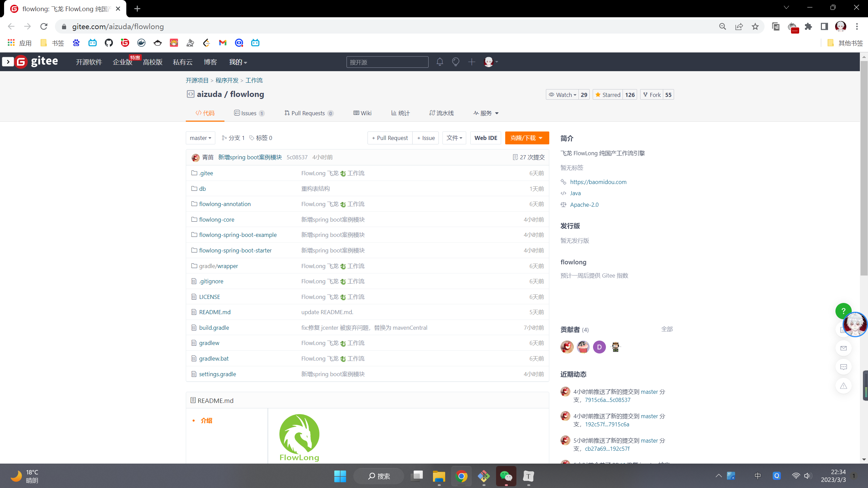
Task: Open the Watch dropdown for the repository
Action: coord(563,95)
